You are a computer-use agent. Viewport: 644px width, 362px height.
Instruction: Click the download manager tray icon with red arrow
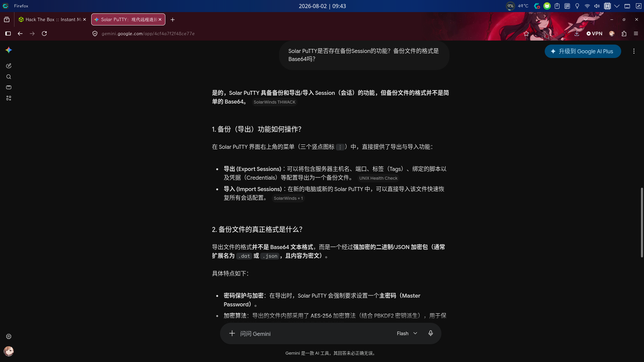click(537, 6)
